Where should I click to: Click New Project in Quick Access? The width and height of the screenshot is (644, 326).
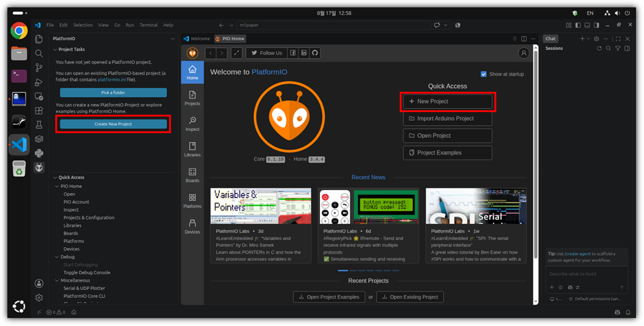[448, 101]
